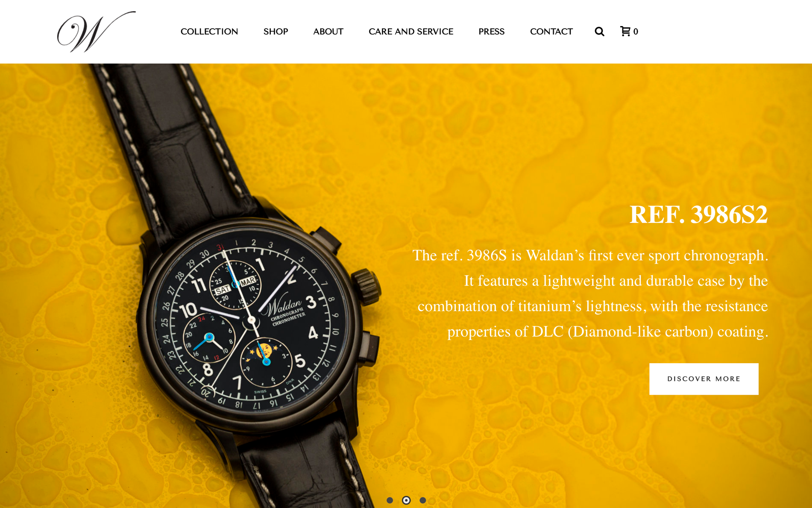Open the search magnifier icon
Image resolution: width=812 pixels, height=508 pixels.
[599, 32]
